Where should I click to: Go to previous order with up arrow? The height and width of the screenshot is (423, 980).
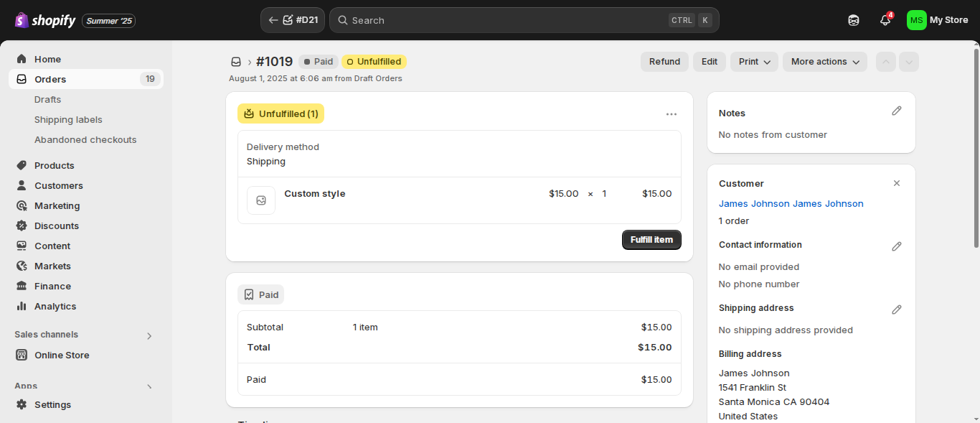point(886,62)
